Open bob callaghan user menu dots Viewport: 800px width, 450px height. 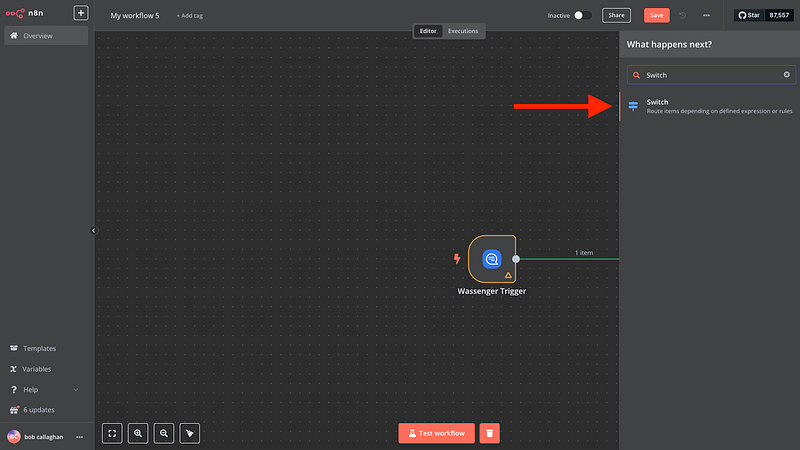79,437
